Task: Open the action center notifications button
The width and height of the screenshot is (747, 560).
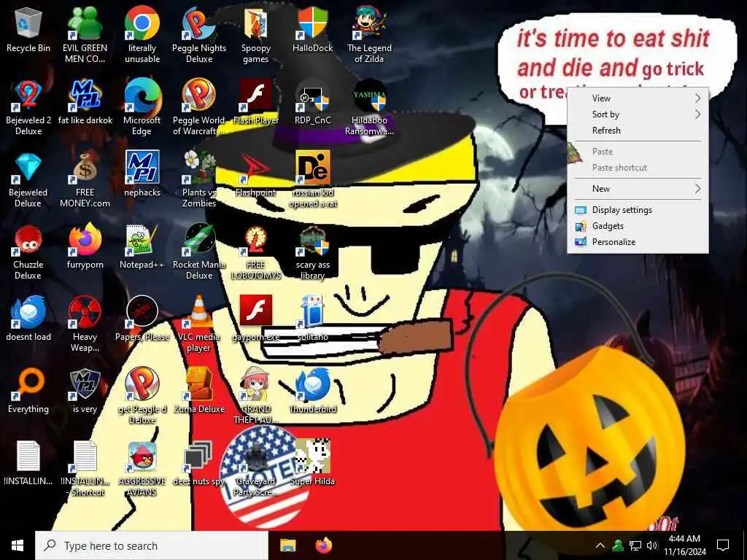Action: point(723,545)
